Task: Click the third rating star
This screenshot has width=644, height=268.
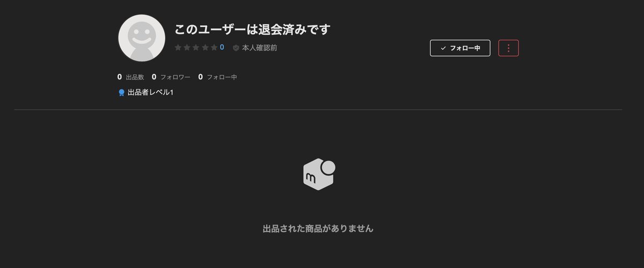Action: coord(196,47)
